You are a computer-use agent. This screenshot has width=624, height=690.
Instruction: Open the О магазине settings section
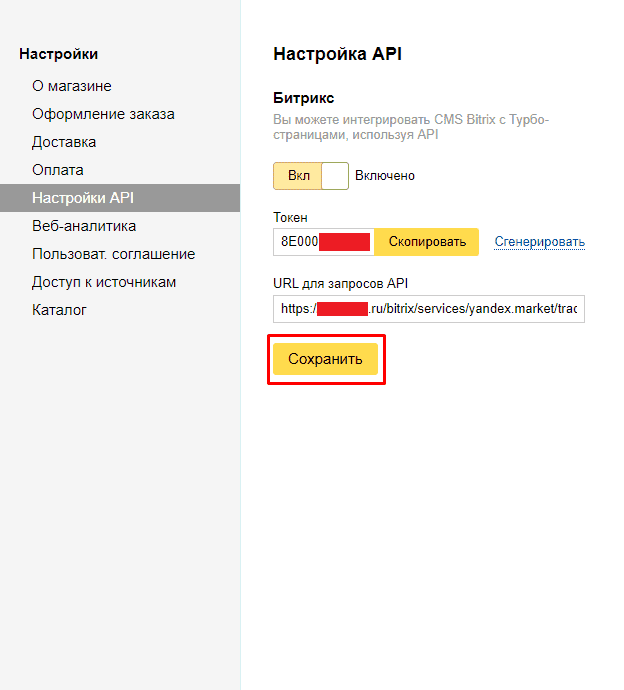pyautogui.click(x=72, y=86)
